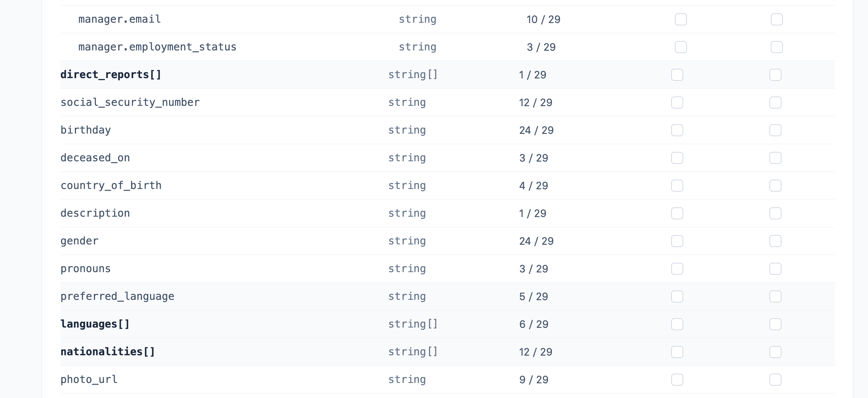Click the string[] type of direct_reports[]
Screen dimensions: 868x398
(x=412, y=74)
